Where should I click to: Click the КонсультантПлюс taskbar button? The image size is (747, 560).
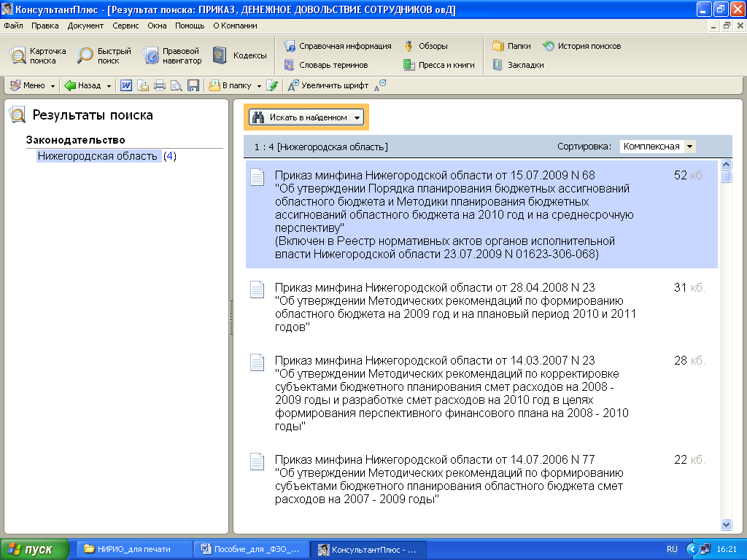368,549
